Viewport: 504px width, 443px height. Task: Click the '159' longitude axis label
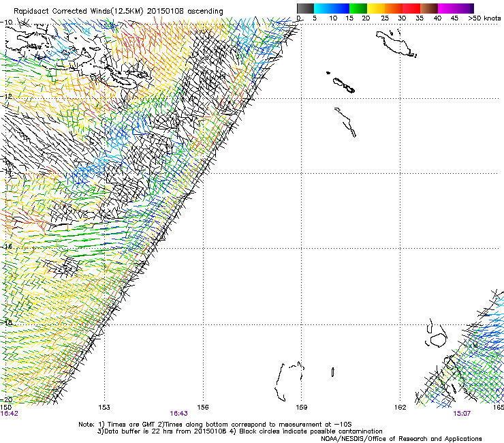click(302, 408)
